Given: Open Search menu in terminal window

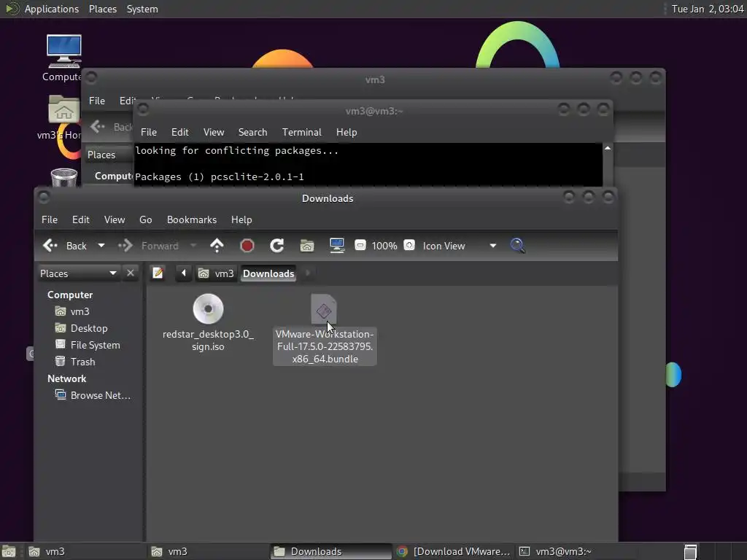Looking at the screenshot, I should point(252,132).
